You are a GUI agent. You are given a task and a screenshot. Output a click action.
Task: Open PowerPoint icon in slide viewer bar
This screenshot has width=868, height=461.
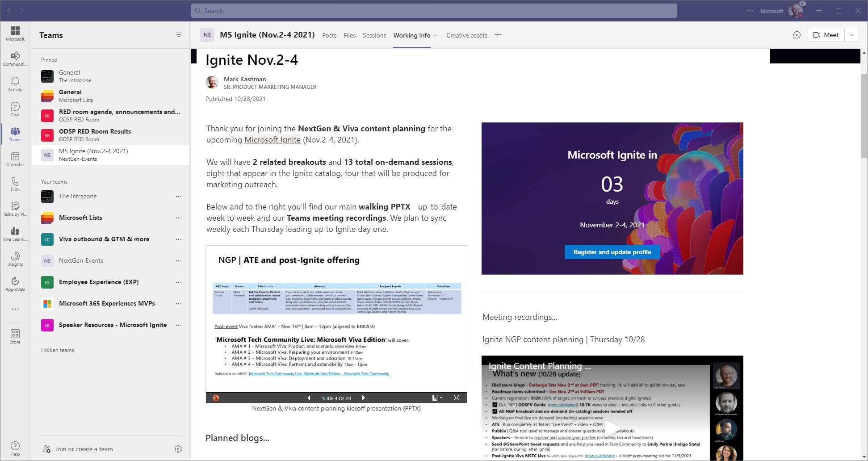coord(216,398)
